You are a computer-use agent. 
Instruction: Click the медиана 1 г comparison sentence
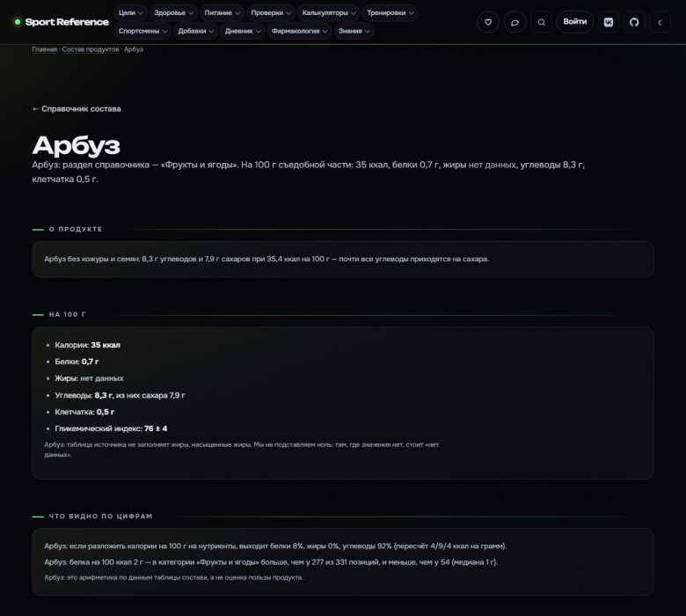tap(271, 561)
